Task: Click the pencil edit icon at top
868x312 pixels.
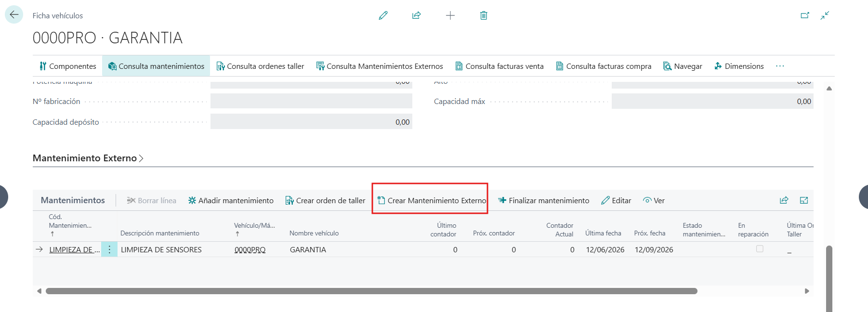Action: pos(383,15)
